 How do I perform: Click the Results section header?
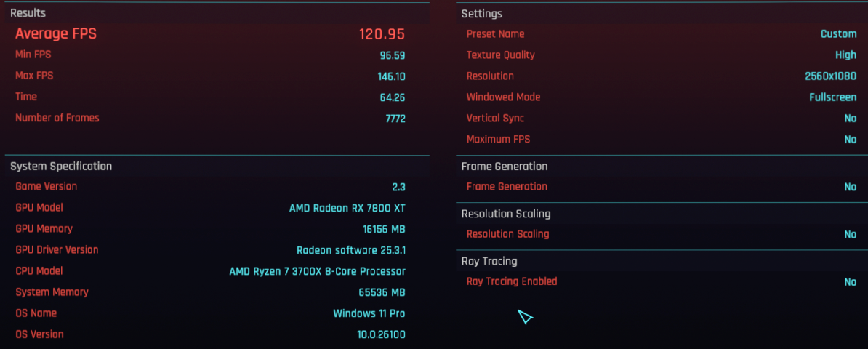point(28,13)
